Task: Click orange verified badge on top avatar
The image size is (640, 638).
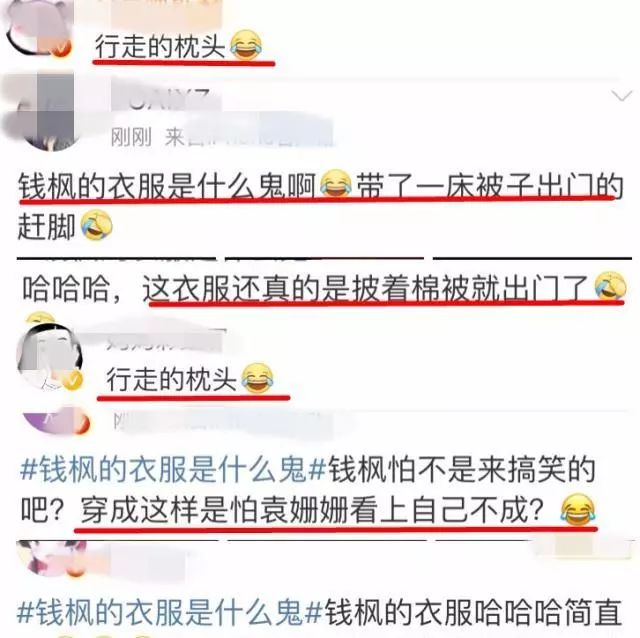Action: (62, 48)
